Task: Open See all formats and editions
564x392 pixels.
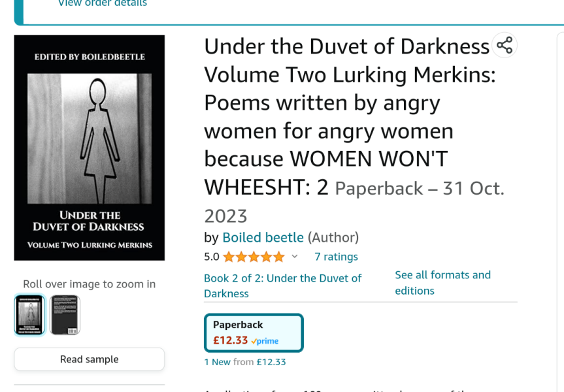Action: (x=442, y=282)
